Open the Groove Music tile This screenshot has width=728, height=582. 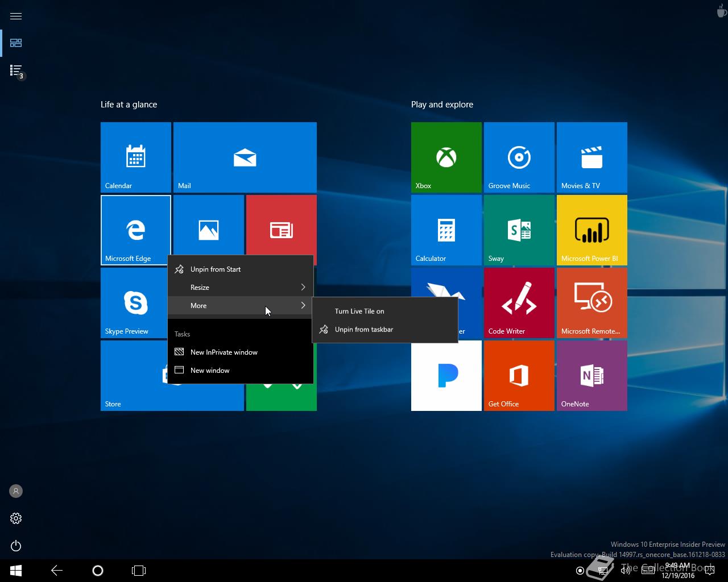click(519, 157)
